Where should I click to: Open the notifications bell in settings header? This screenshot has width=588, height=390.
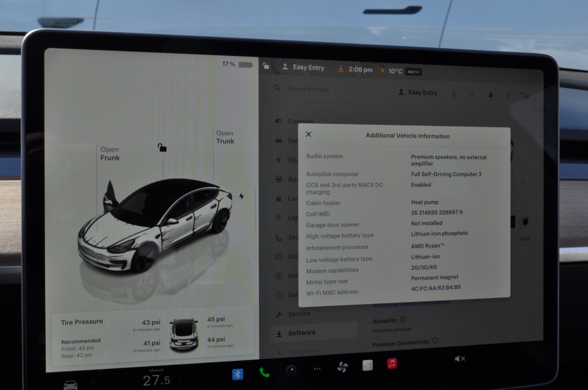point(490,95)
